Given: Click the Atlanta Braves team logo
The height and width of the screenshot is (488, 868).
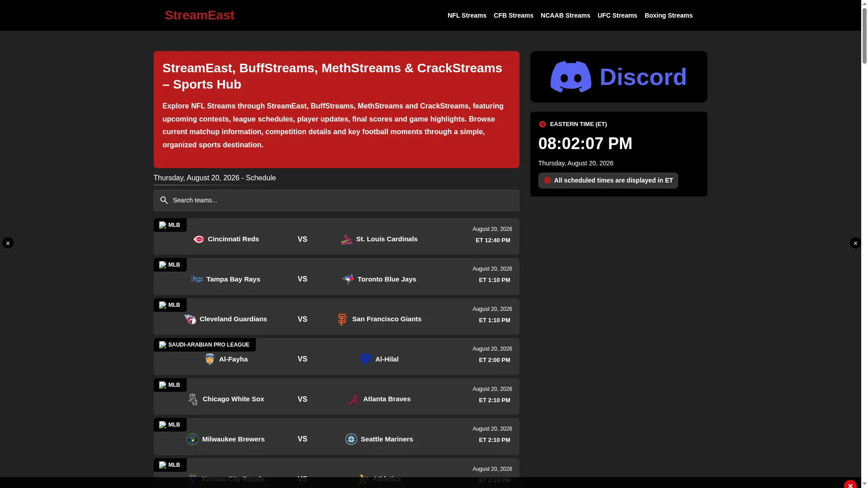Looking at the screenshot, I should (354, 399).
